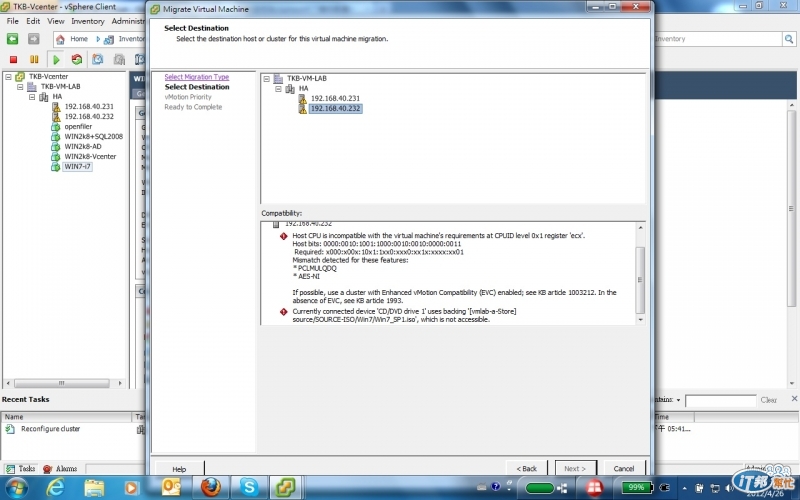
Task: Click the green Power On play button
Action: pyautogui.click(x=56, y=60)
